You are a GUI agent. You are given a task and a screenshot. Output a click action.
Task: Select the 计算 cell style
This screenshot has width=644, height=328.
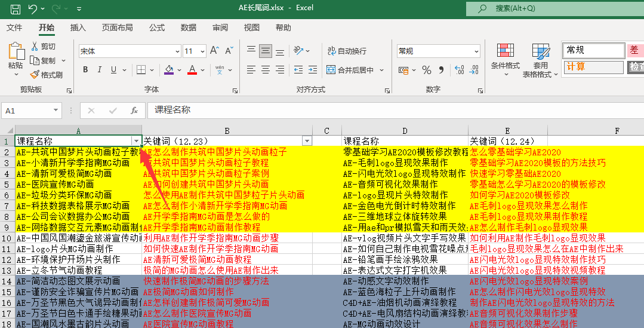click(x=593, y=66)
